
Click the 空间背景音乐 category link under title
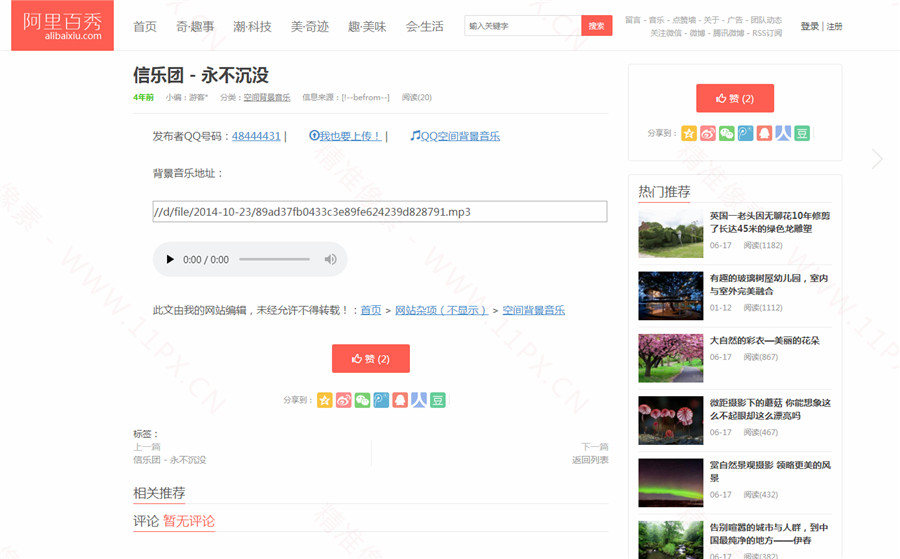point(267,98)
